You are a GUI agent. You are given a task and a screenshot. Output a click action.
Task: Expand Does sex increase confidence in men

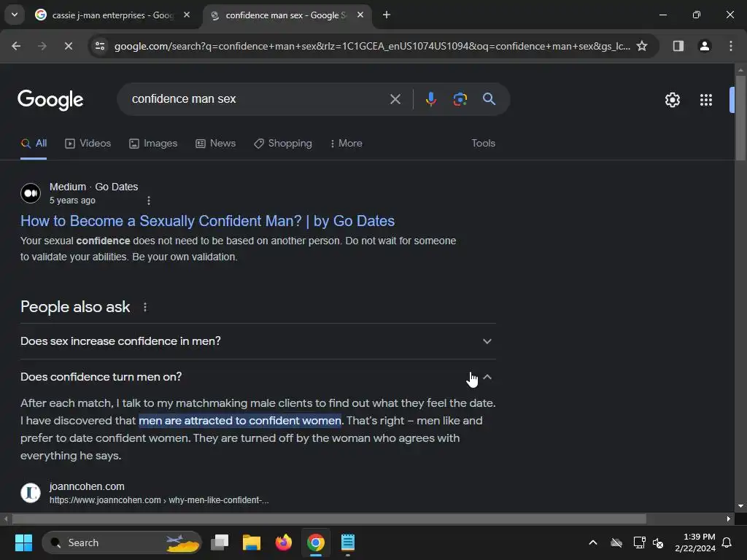(258, 341)
